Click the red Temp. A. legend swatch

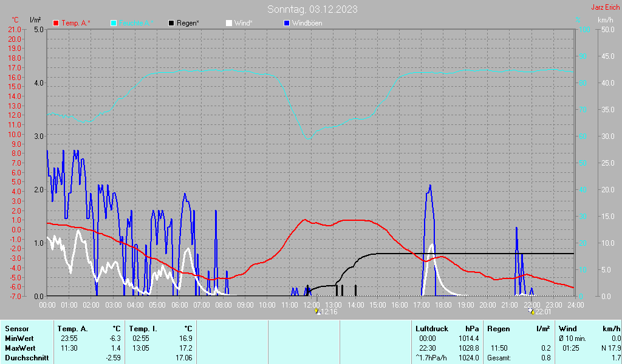coord(56,24)
